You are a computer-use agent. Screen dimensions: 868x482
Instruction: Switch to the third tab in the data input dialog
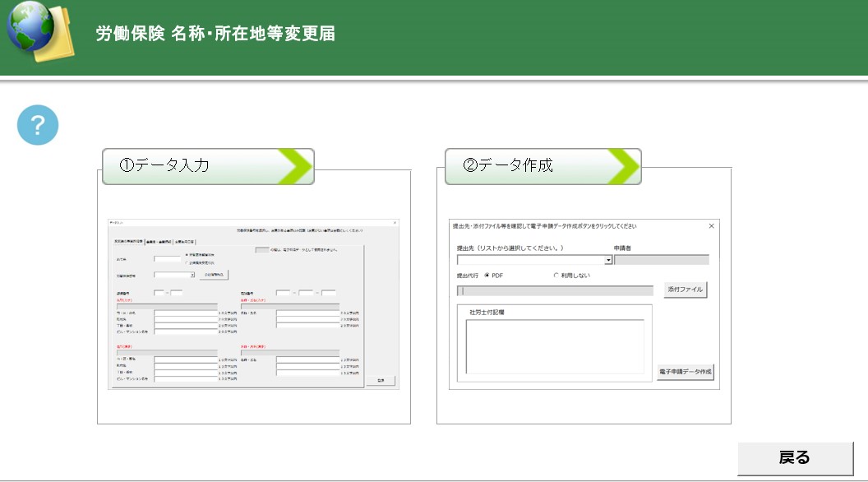click(x=184, y=242)
